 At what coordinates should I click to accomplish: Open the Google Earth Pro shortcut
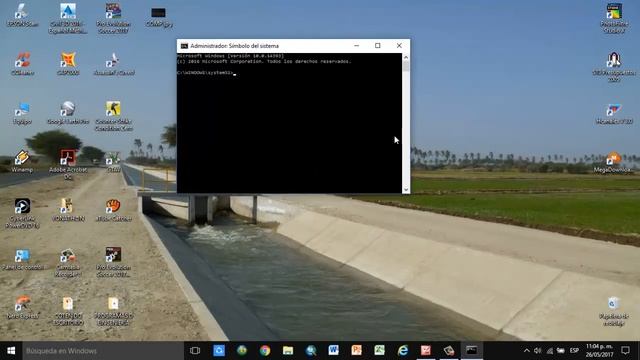(68, 113)
